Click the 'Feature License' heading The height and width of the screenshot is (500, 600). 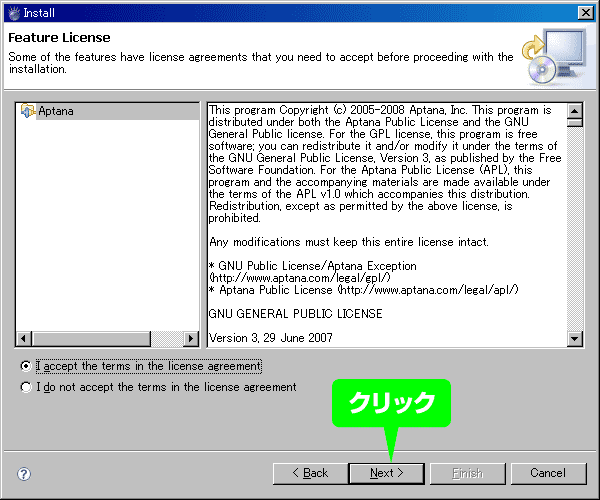click(59, 37)
